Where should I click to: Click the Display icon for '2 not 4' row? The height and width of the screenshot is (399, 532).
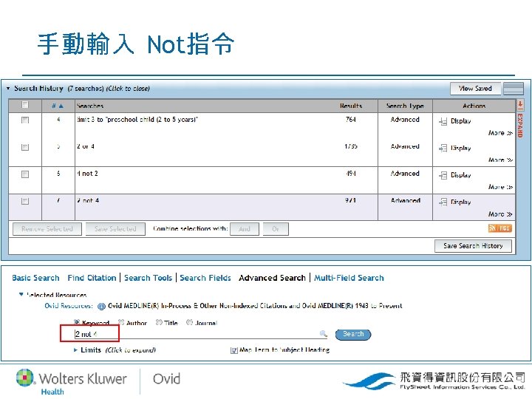pyautogui.click(x=443, y=202)
